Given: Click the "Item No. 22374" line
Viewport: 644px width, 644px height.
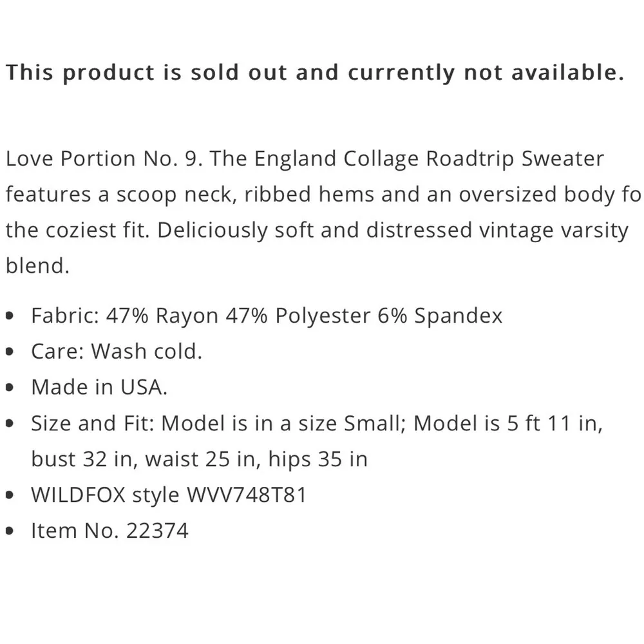Looking at the screenshot, I should point(109,531).
